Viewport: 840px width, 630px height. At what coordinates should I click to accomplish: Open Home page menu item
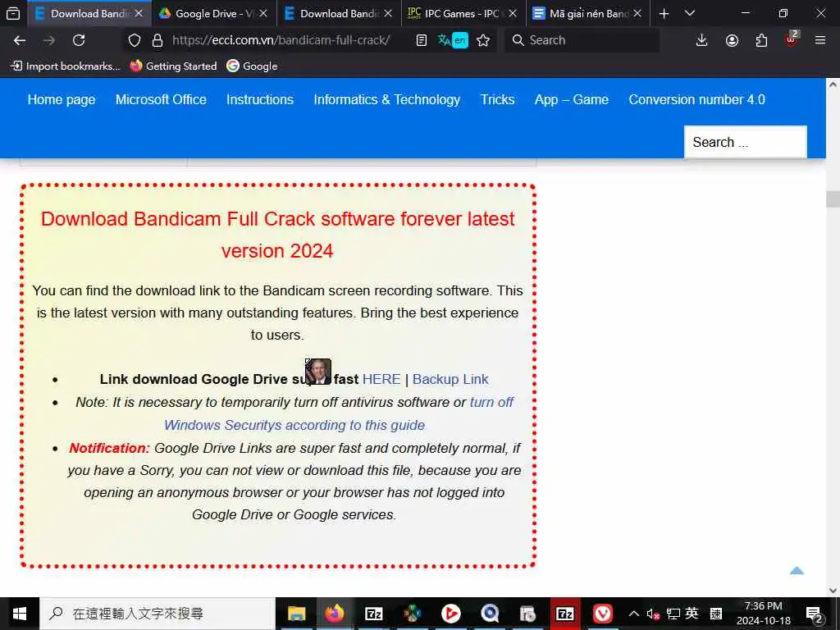[62, 99]
